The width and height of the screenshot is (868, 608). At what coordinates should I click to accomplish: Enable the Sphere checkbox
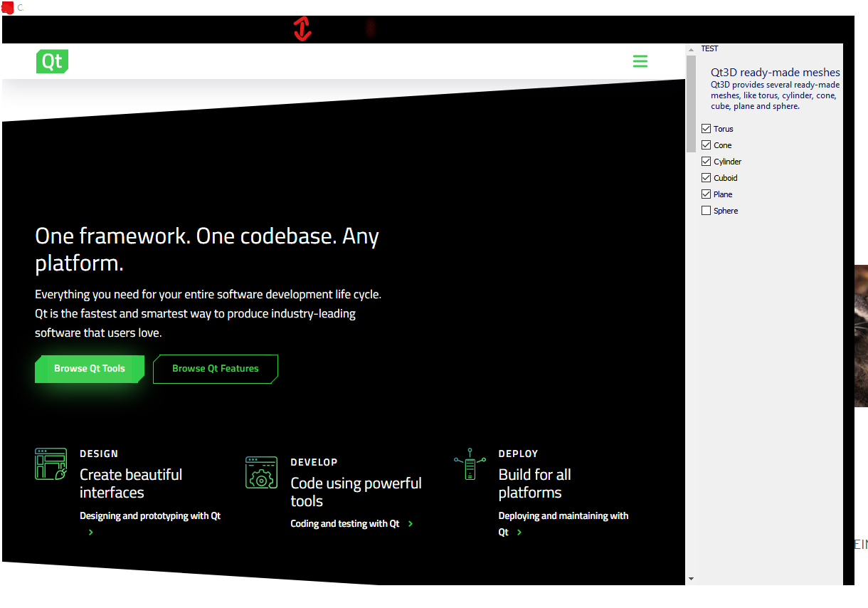click(706, 211)
